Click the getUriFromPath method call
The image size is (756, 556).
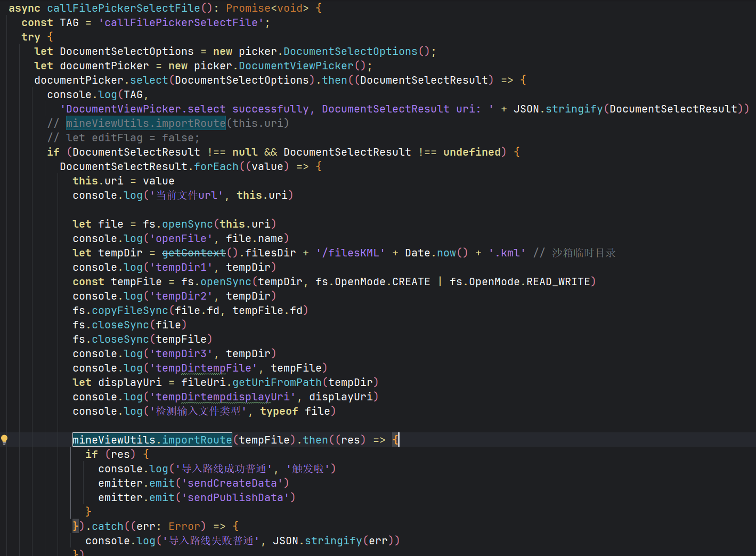tap(277, 382)
